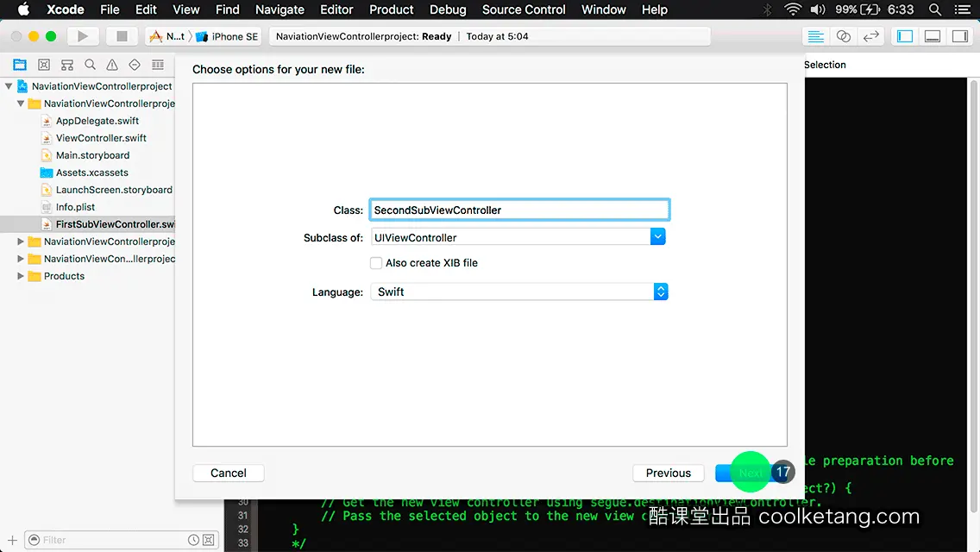The height and width of the screenshot is (552, 980).
Task: Focus the Class name text field
Action: point(519,210)
